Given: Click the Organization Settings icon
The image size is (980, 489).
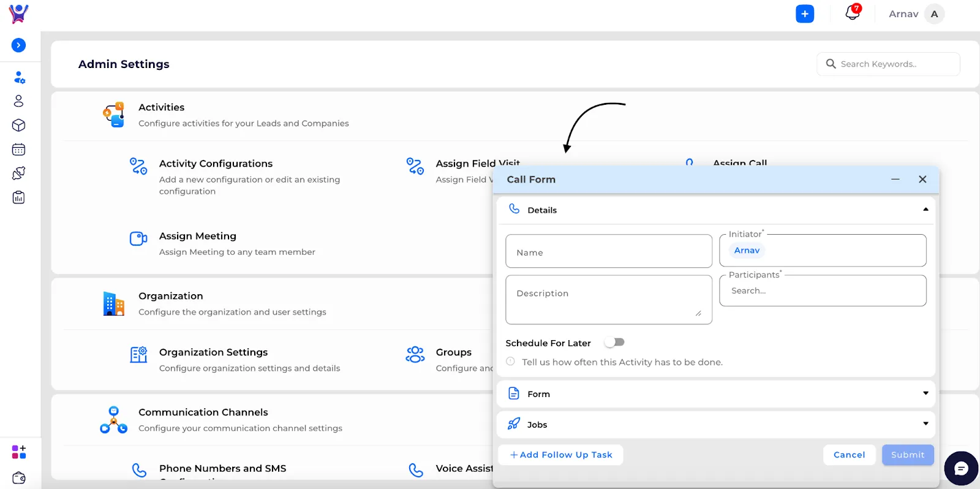Looking at the screenshot, I should coord(138,355).
